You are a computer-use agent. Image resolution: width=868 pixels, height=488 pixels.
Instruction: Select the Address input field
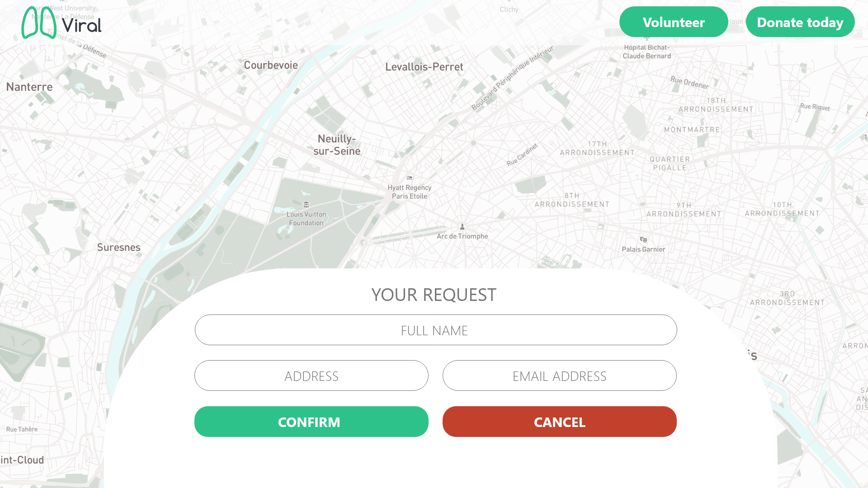pos(311,375)
